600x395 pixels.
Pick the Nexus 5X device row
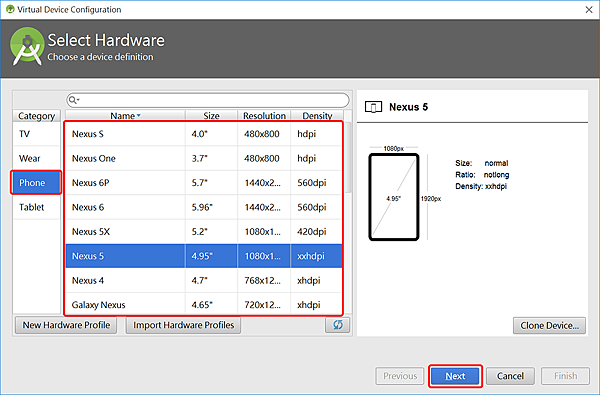point(204,232)
